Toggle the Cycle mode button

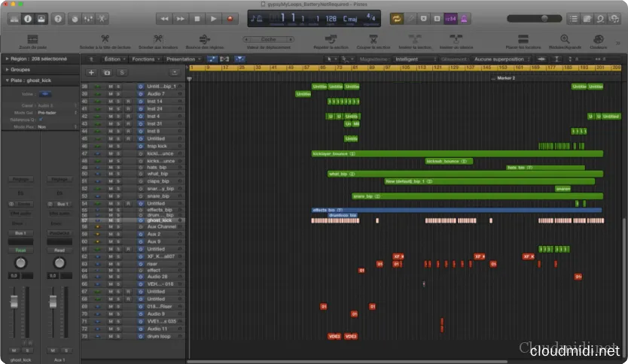(397, 18)
